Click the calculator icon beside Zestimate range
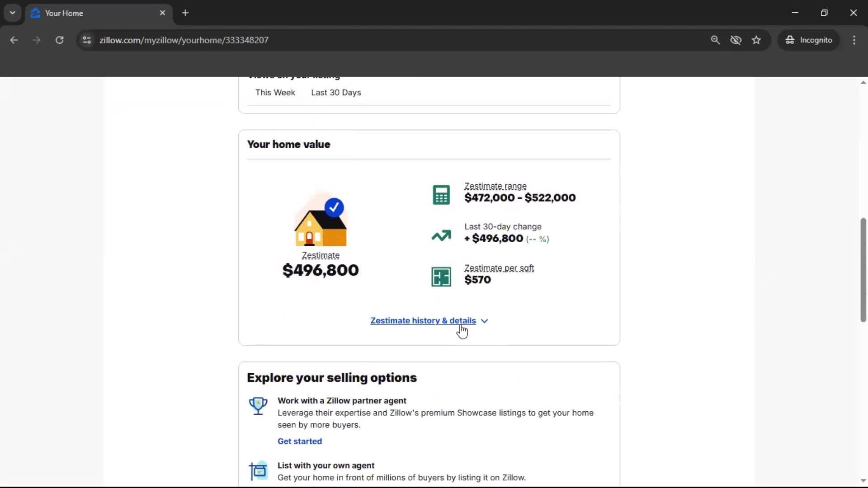The image size is (868, 488). pyautogui.click(x=441, y=194)
